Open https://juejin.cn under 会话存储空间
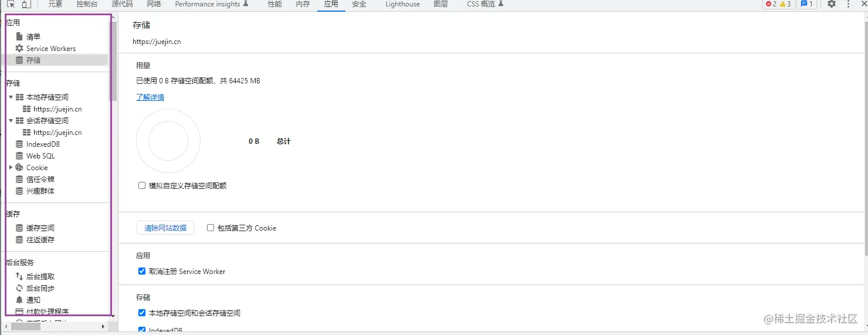The height and width of the screenshot is (335, 868). point(57,133)
